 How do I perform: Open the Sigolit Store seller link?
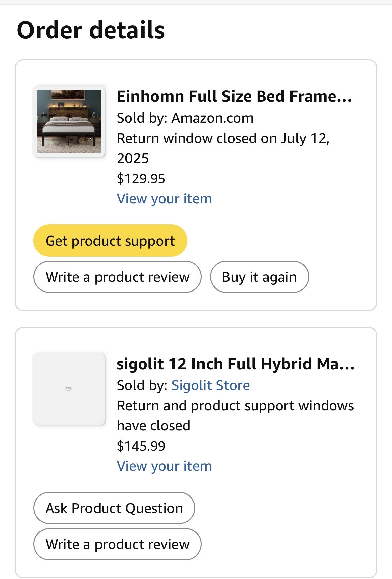pyautogui.click(x=210, y=386)
